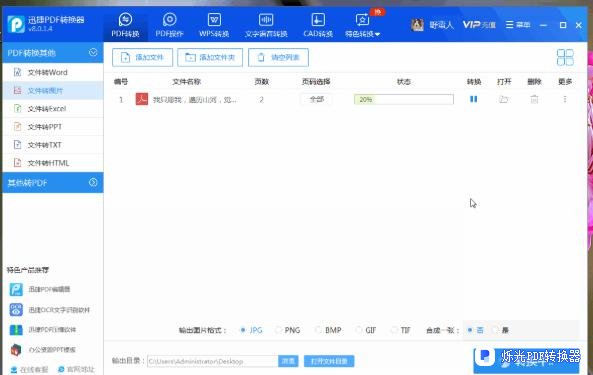The height and width of the screenshot is (375, 593).
Task: Click the 状态 column header
Action: [x=404, y=82]
